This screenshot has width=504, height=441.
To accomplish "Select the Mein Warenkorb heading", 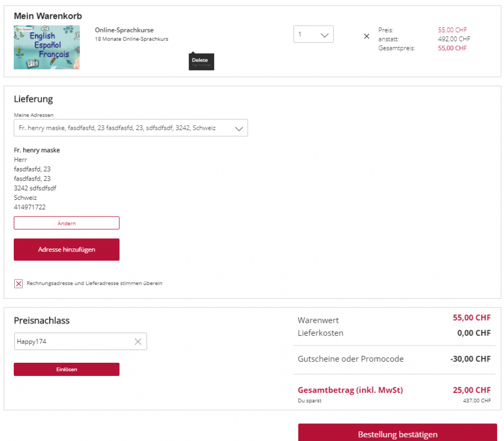I will (x=48, y=16).
